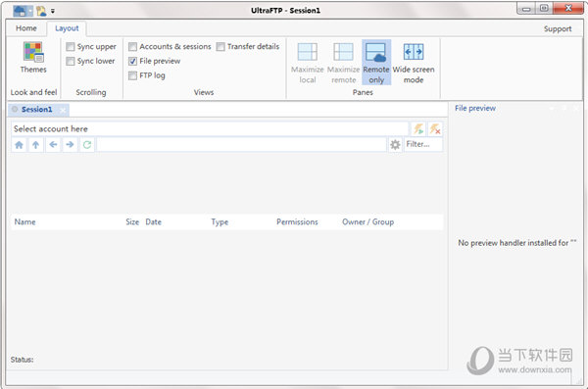Click the File preview panel title
The width and height of the screenshot is (588, 389).
point(475,109)
